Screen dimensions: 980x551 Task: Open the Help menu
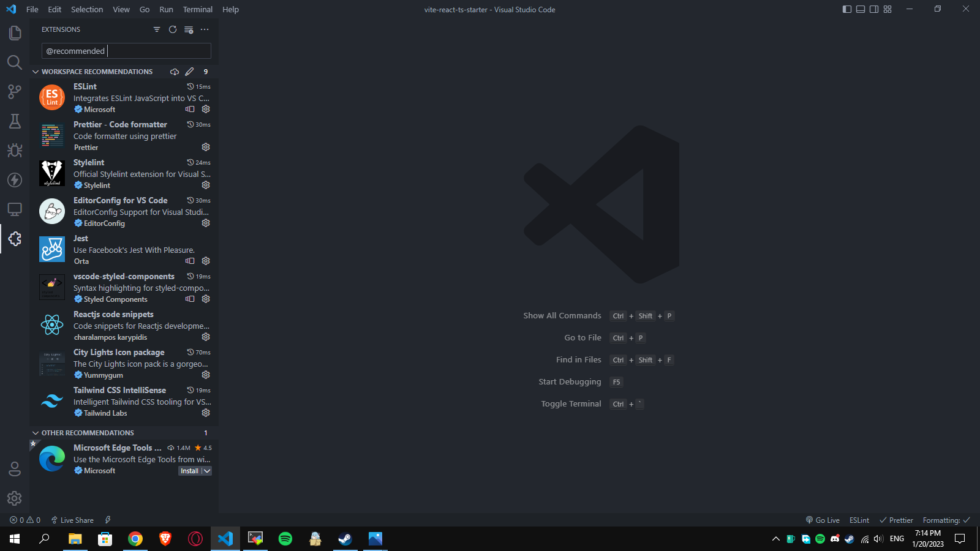(231, 9)
